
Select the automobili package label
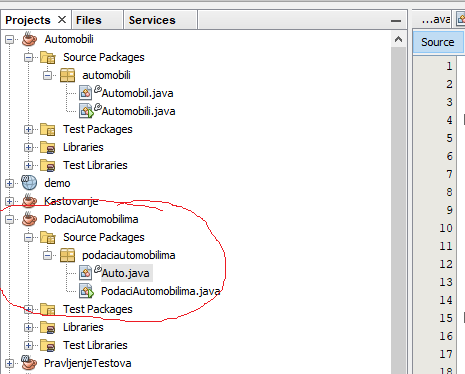106,75
